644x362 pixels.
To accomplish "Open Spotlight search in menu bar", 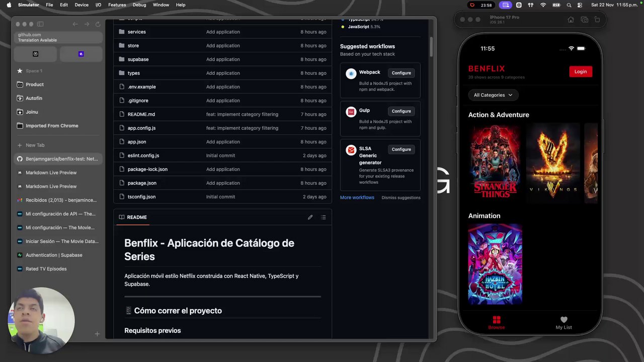I will click(569, 5).
